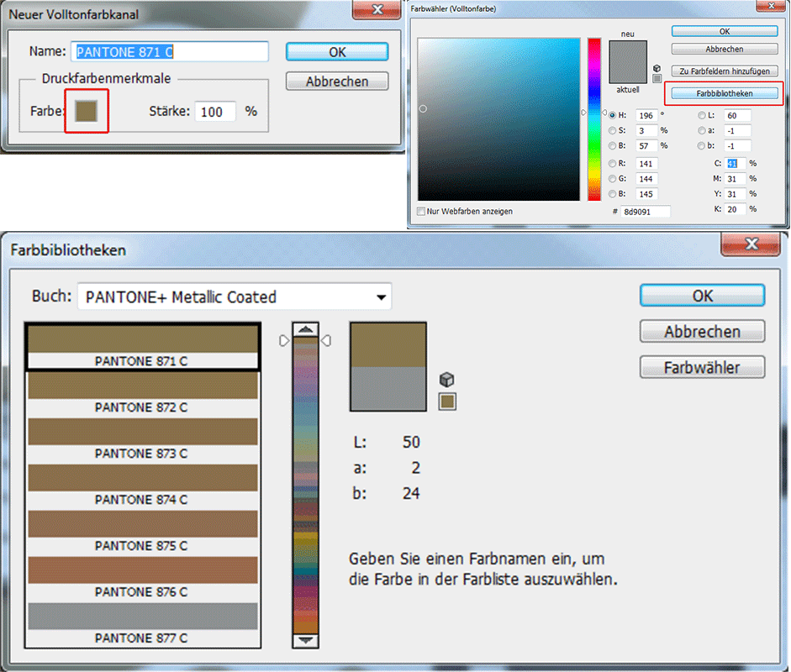The width and height of the screenshot is (791, 672).
Task: Enable Nur Webfarben anzeigen checkbox
Action: point(421,211)
